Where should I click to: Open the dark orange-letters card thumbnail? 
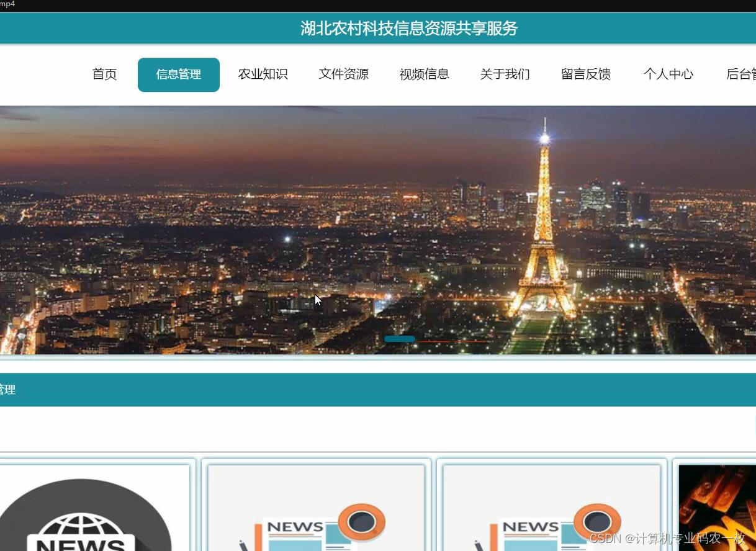718,508
